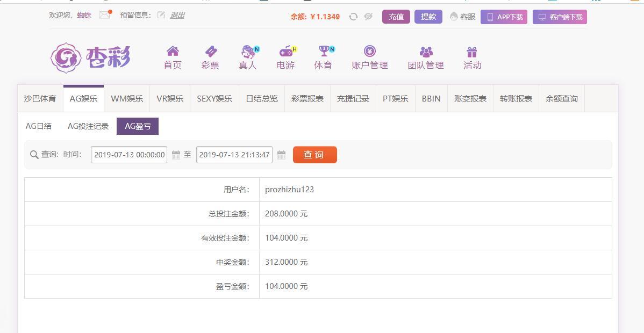Open end date calendar picker
Screen dimensions: 644x333
281,155
